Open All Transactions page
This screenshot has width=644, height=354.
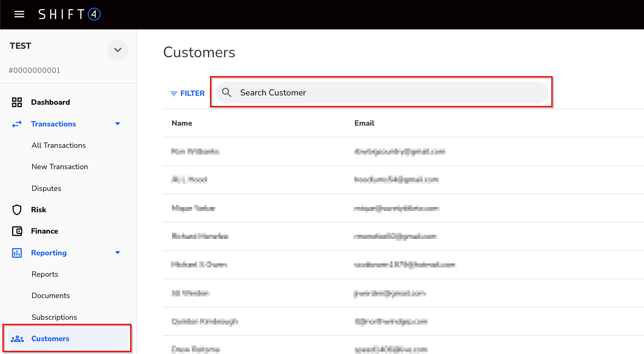[x=58, y=145]
